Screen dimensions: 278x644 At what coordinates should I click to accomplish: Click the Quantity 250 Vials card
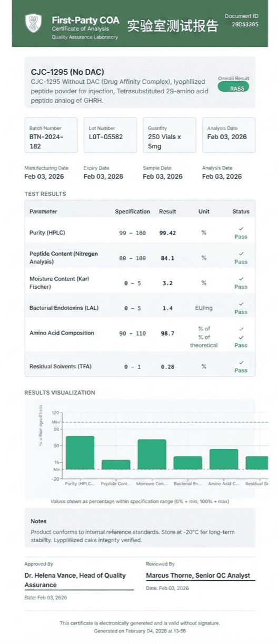click(x=170, y=135)
